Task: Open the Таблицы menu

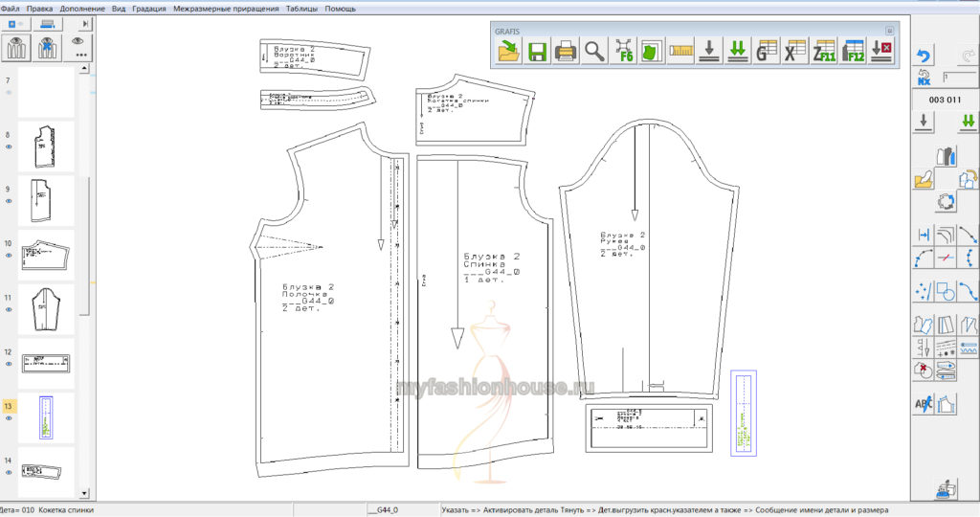Action: pos(302,9)
